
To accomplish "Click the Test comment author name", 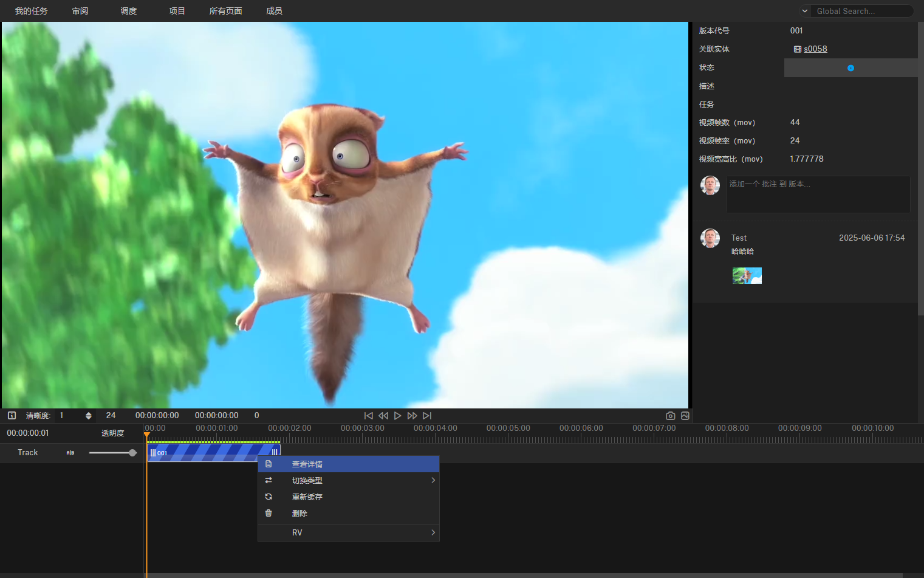I will tap(739, 238).
